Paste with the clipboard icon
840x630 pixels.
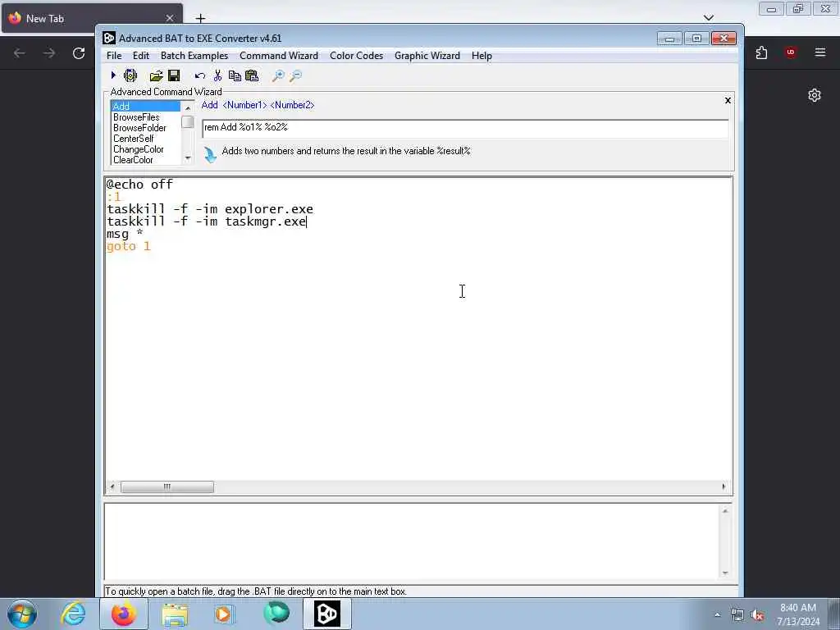coord(252,75)
